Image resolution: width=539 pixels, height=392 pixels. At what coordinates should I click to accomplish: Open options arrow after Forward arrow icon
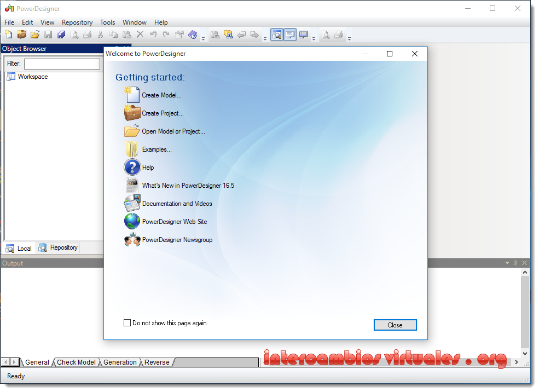(265, 38)
